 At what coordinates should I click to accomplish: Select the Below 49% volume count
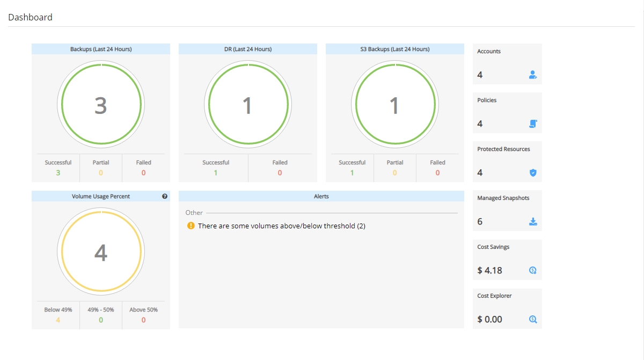58,320
